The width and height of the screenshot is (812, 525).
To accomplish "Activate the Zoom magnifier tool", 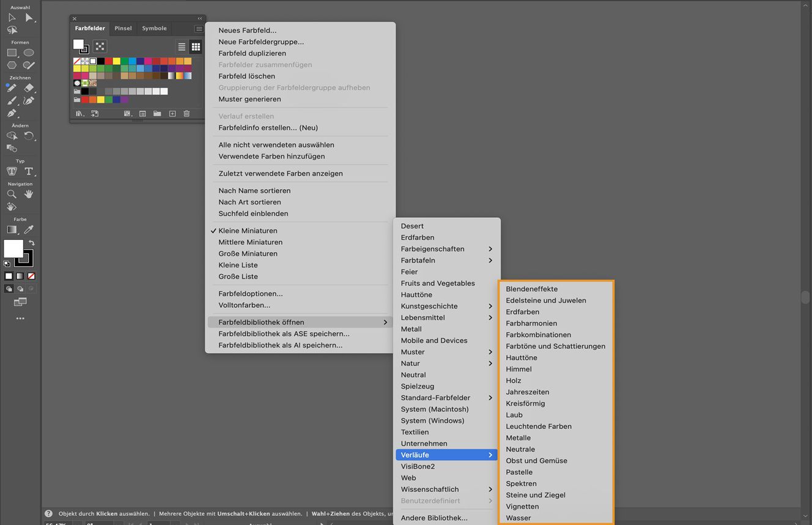I will coord(12,194).
